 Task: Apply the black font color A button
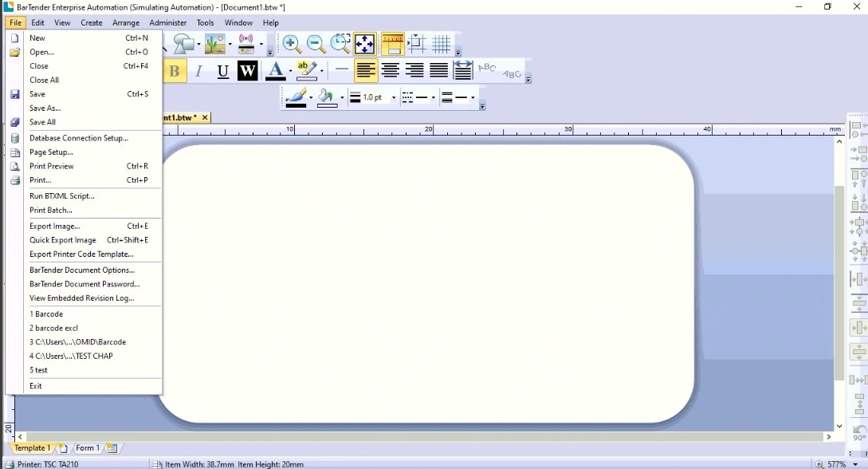coord(275,70)
